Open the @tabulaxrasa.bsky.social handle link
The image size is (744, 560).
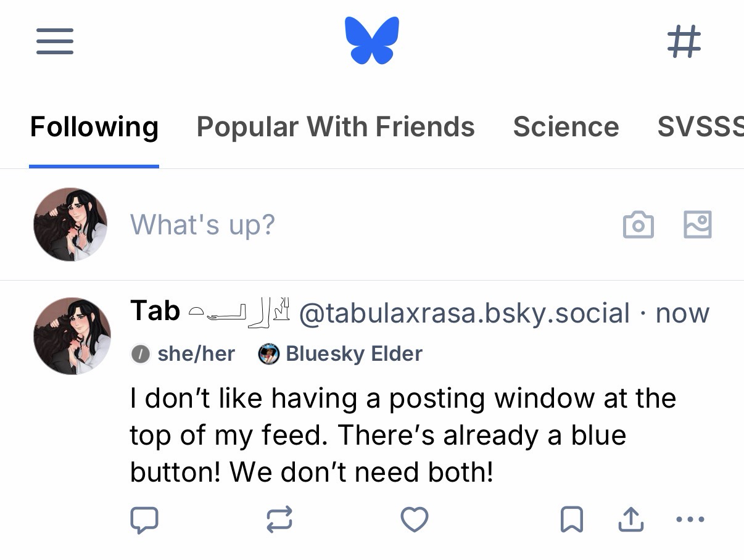(464, 313)
